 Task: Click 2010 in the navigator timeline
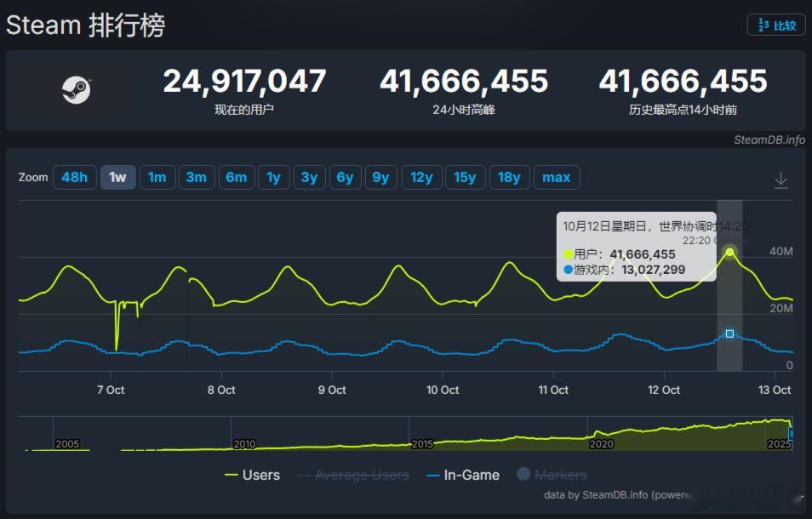point(244,444)
